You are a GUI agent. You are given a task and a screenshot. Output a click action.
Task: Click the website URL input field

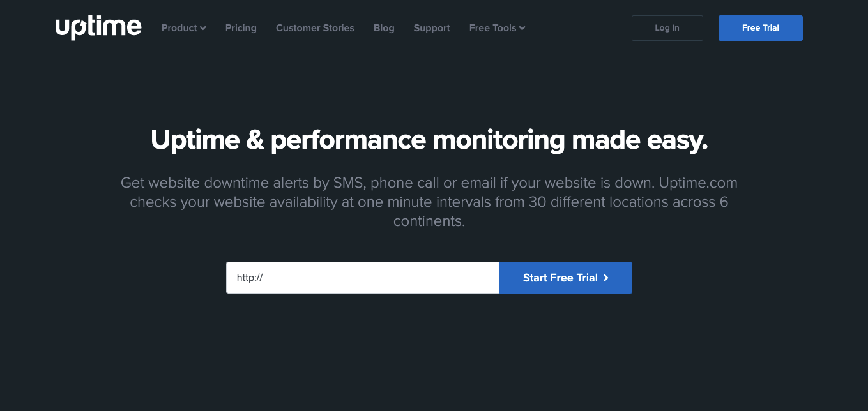[362, 278]
